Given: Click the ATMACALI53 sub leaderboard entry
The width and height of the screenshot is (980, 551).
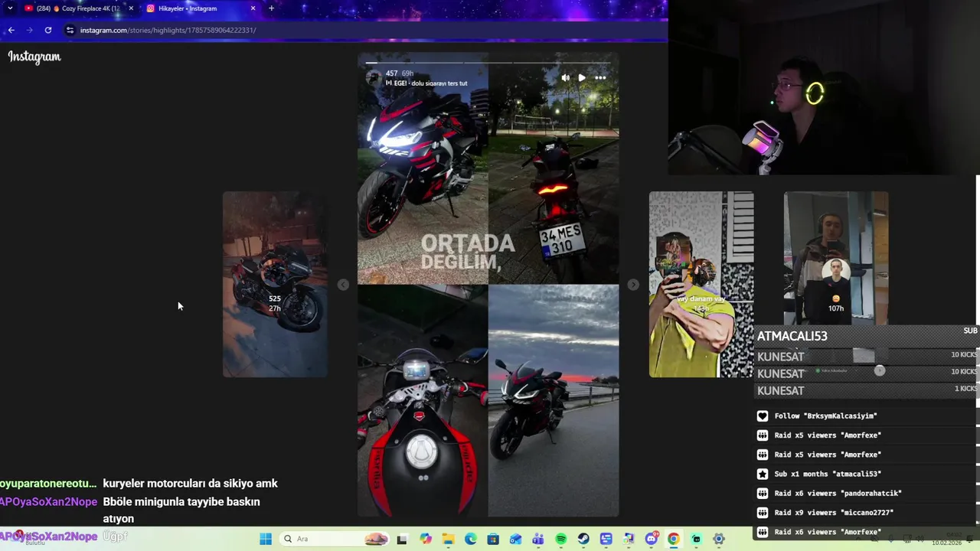Looking at the screenshot, I should (x=867, y=336).
